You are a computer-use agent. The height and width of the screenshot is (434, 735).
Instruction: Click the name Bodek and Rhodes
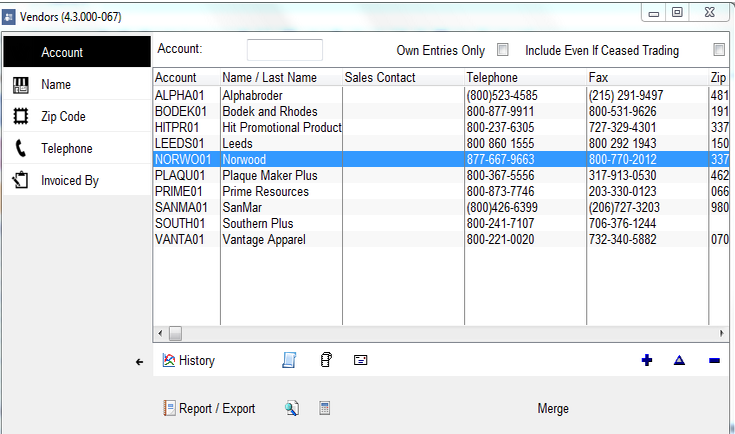click(270, 112)
